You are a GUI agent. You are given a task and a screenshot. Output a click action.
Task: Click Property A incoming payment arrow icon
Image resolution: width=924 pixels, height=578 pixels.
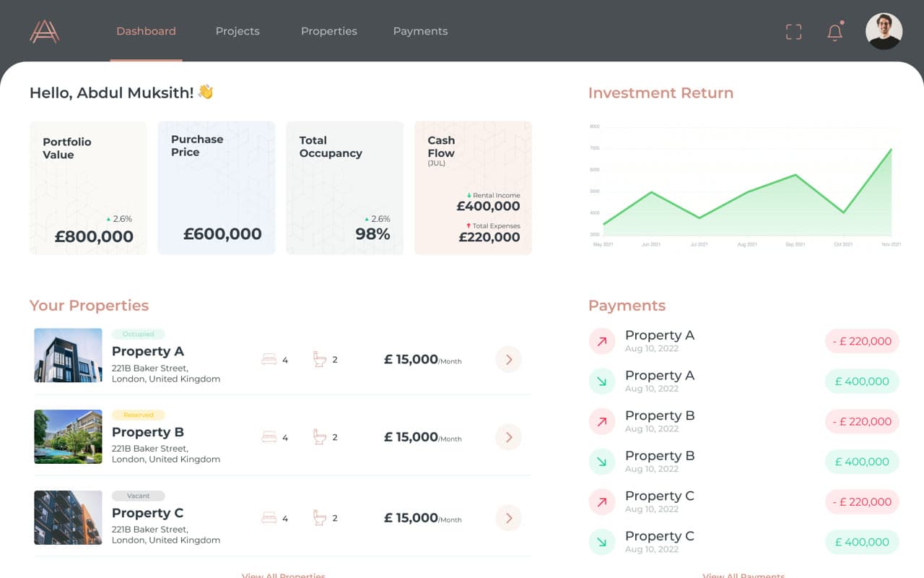(x=602, y=381)
